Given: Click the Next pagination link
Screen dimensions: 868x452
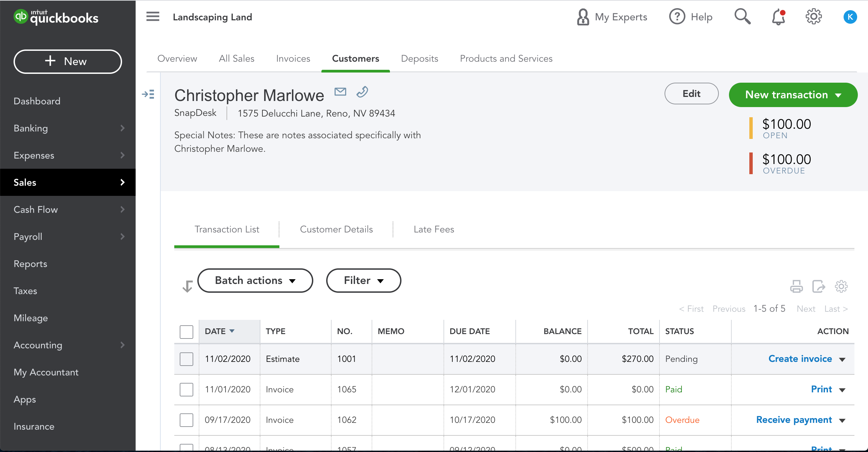Looking at the screenshot, I should [x=806, y=309].
